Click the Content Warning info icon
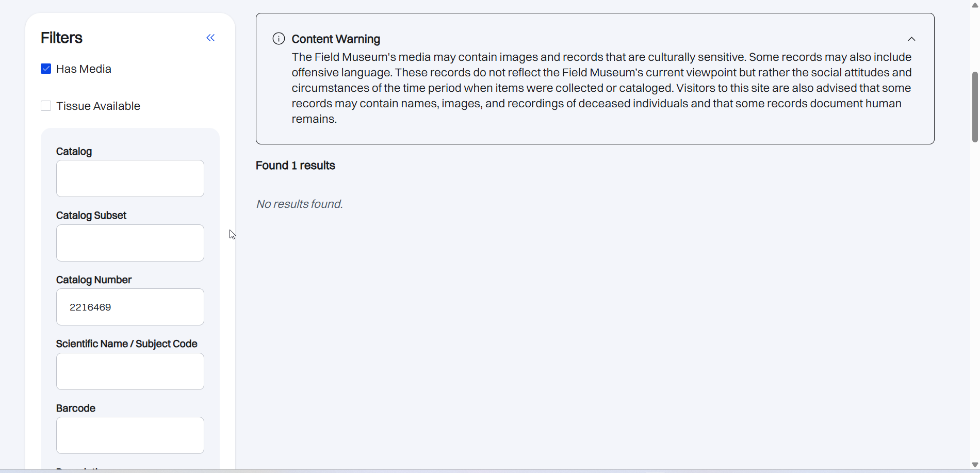This screenshot has width=980, height=473. click(279, 39)
